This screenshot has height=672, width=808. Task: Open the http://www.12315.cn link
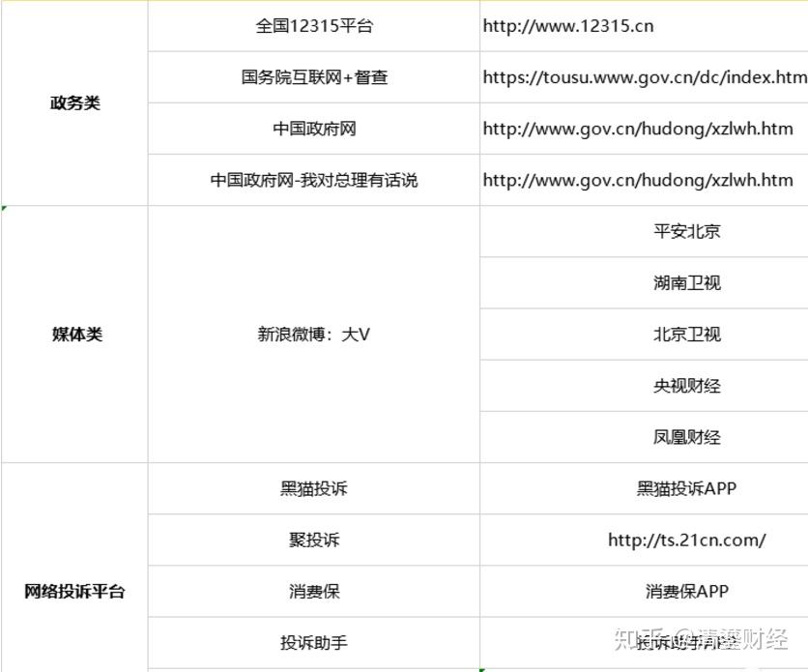(x=568, y=26)
